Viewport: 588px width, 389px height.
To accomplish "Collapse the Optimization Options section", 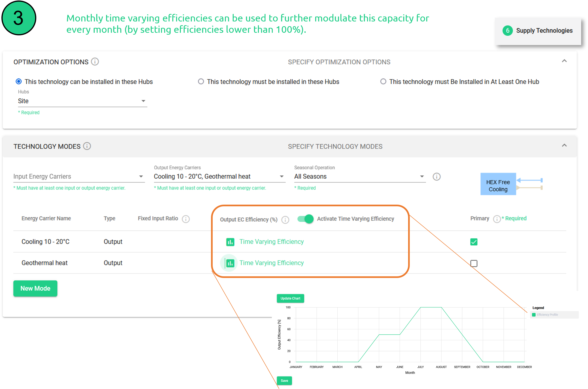I will pos(564,61).
